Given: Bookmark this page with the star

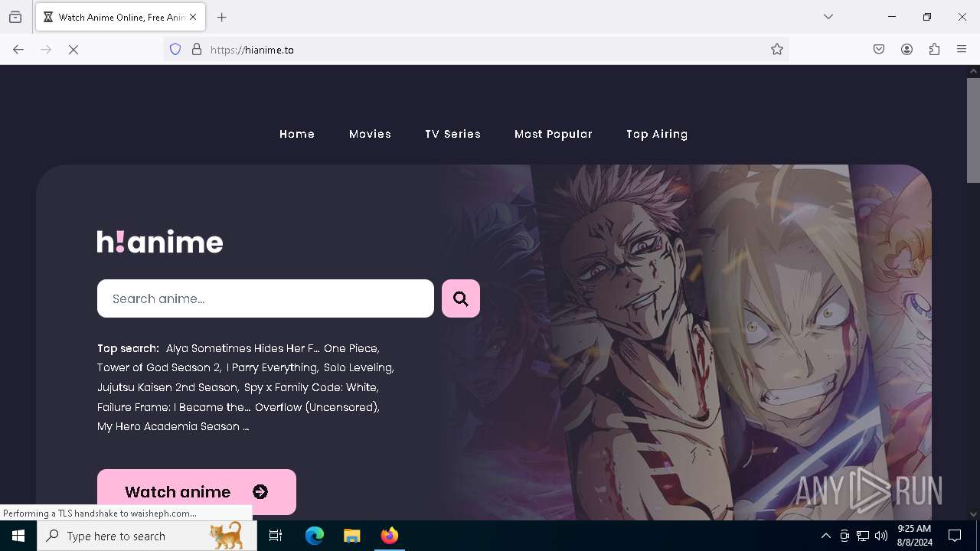Looking at the screenshot, I should click(x=777, y=50).
